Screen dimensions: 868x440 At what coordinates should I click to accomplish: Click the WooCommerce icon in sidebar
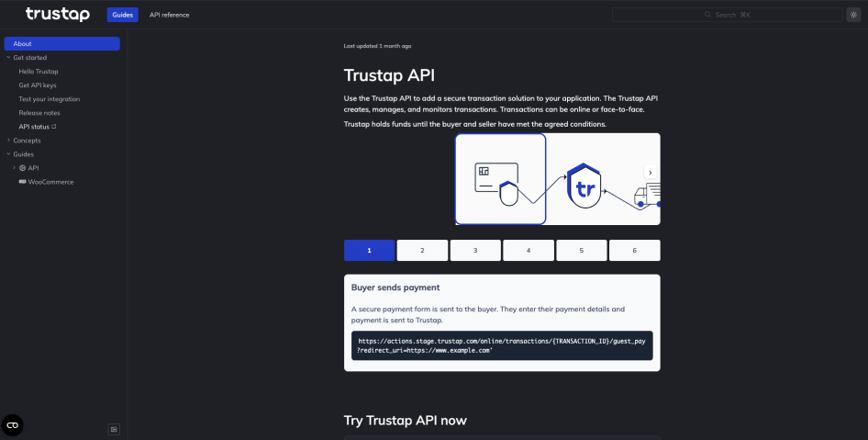[23, 182]
